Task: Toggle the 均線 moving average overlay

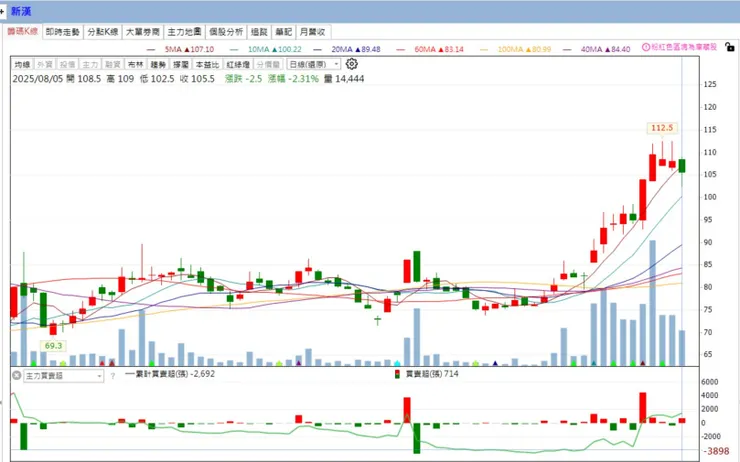Action: [22, 64]
